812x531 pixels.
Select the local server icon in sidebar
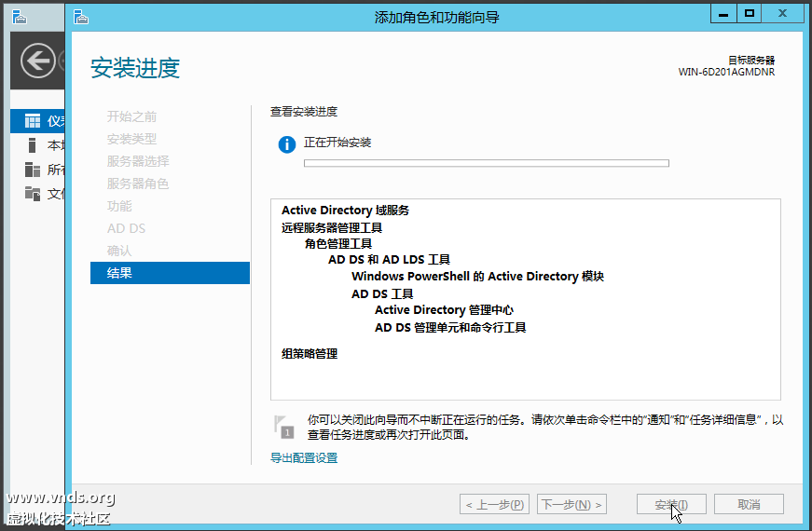click(32, 145)
